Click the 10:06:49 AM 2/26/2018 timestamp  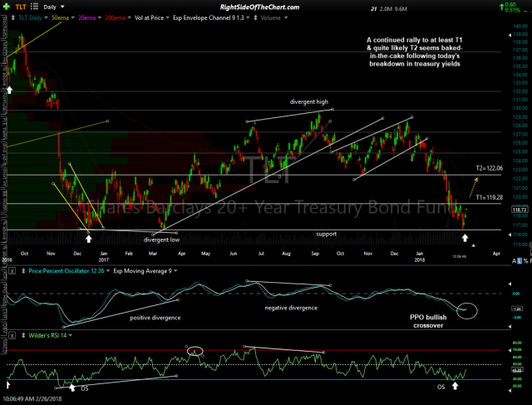(x=31, y=398)
